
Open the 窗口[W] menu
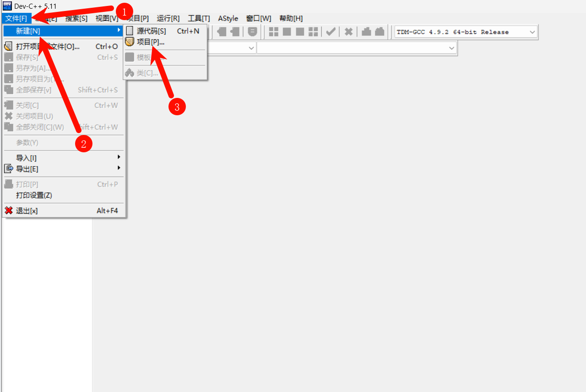pyautogui.click(x=259, y=18)
